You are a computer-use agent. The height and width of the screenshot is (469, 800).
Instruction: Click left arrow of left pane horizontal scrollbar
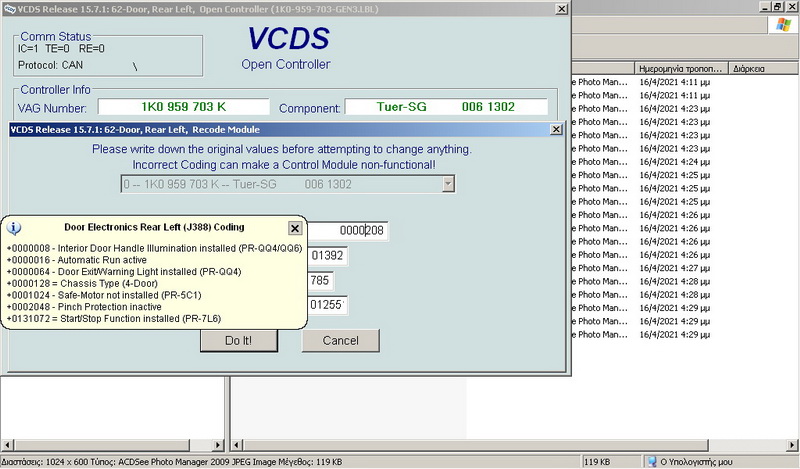pyautogui.click(x=7, y=445)
